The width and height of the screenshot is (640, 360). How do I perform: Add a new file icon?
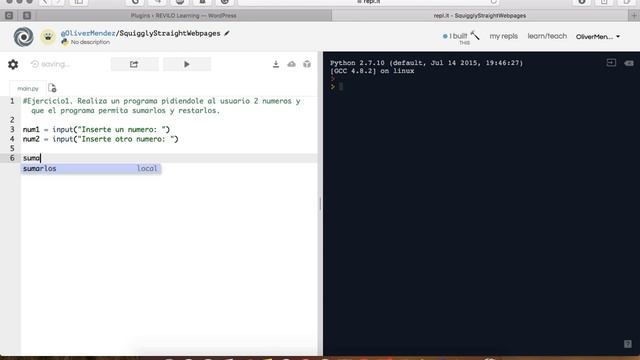click(52, 88)
